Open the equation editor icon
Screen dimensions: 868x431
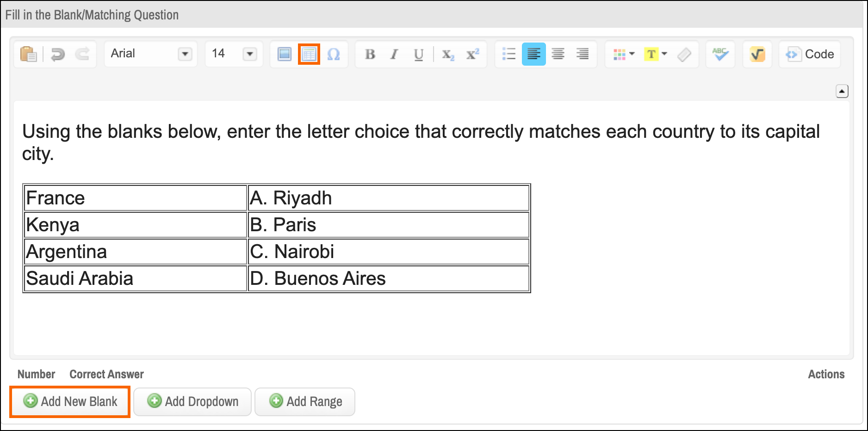(757, 54)
